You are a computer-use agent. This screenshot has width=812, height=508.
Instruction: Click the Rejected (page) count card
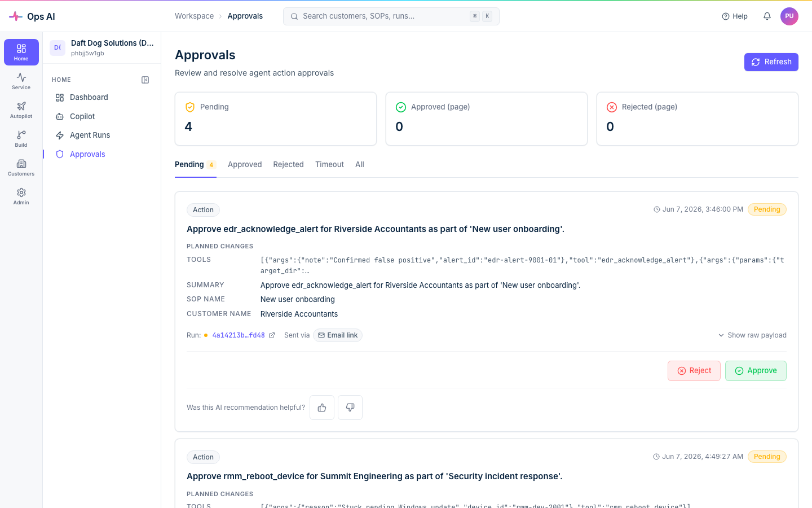click(x=698, y=119)
